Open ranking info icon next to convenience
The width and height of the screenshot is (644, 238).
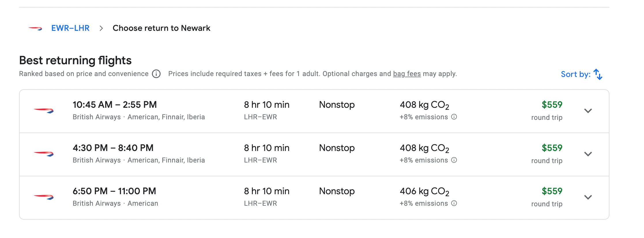156,74
